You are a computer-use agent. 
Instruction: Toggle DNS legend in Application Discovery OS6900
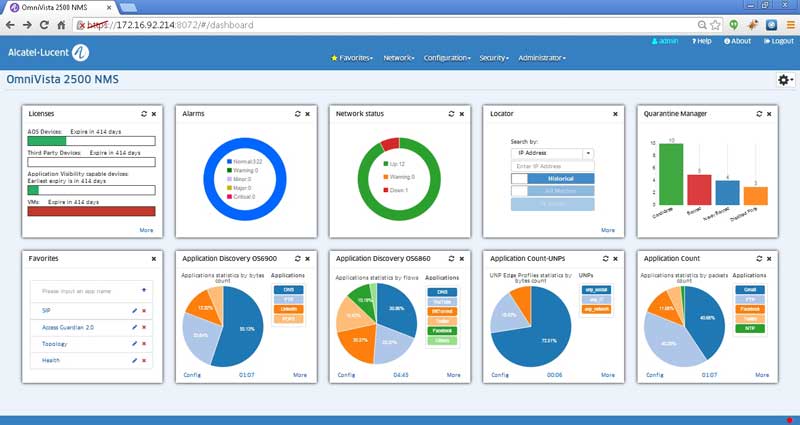tap(288, 290)
